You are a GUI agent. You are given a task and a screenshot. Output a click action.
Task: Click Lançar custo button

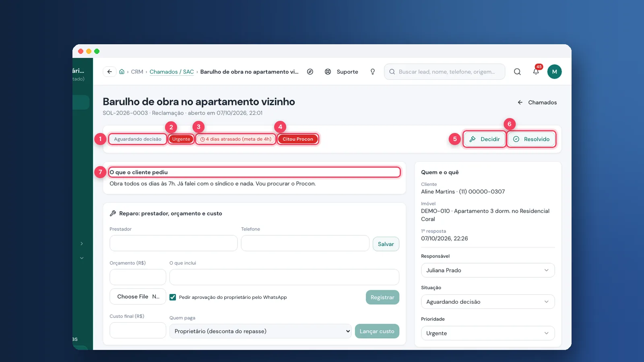(377, 331)
